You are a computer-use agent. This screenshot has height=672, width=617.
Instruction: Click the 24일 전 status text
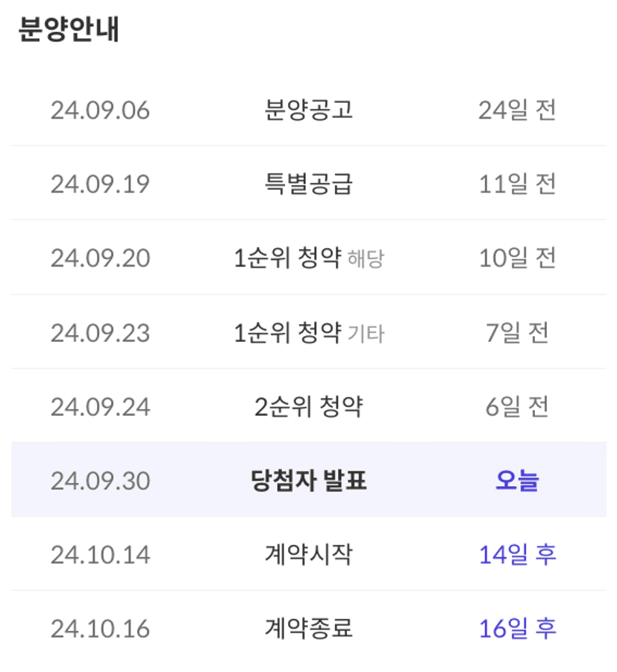click(x=517, y=111)
